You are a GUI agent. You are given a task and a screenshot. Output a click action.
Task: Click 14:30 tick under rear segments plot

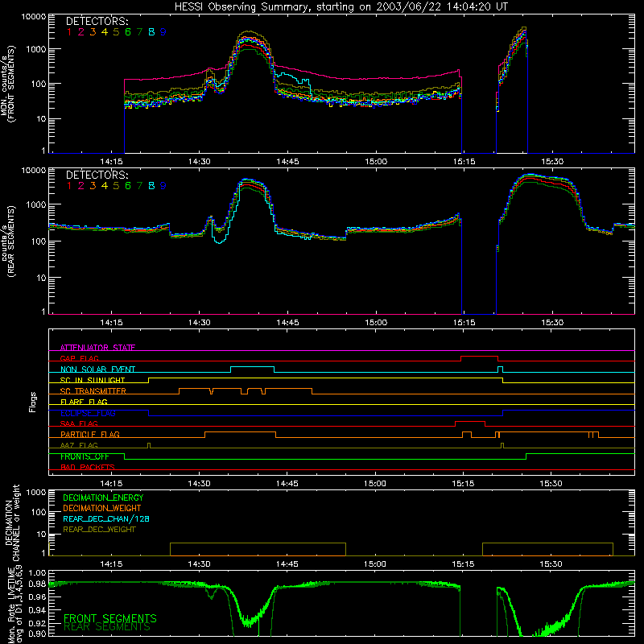[199, 323]
